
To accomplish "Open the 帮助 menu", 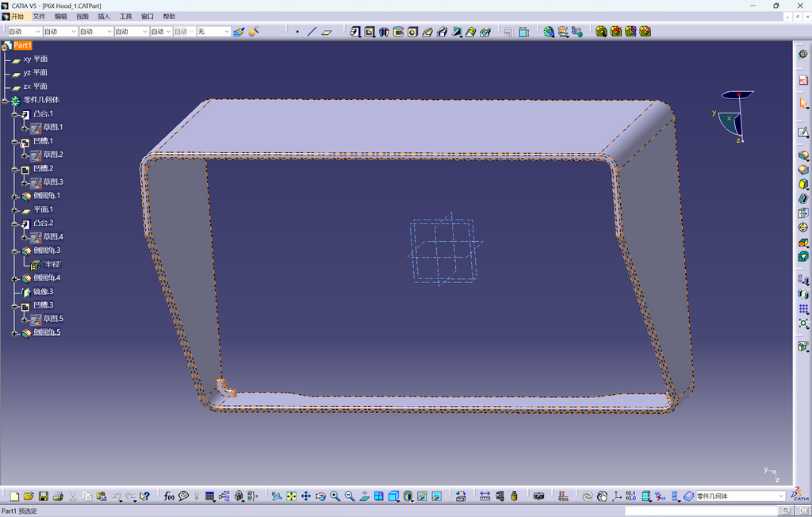I will coord(170,17).
